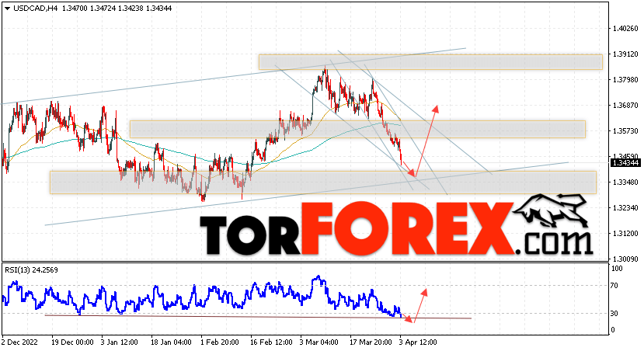Click the 1.32340 price axis label

[x=625, y=208]
